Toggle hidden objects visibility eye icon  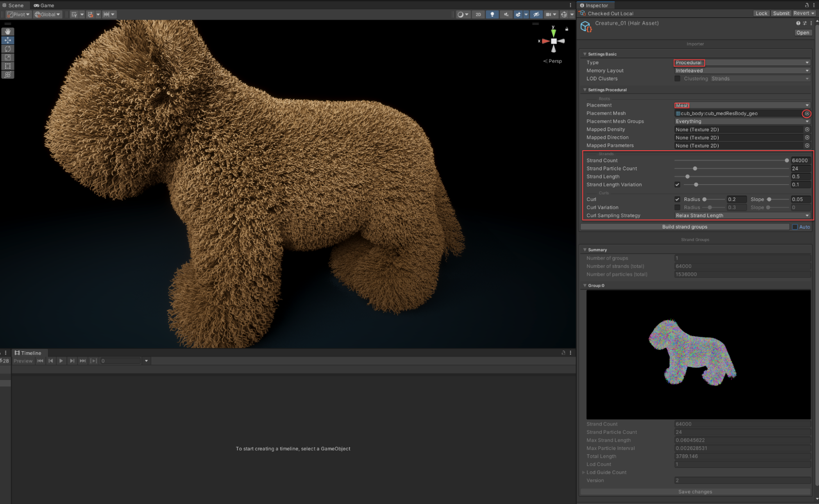(536, 14)
